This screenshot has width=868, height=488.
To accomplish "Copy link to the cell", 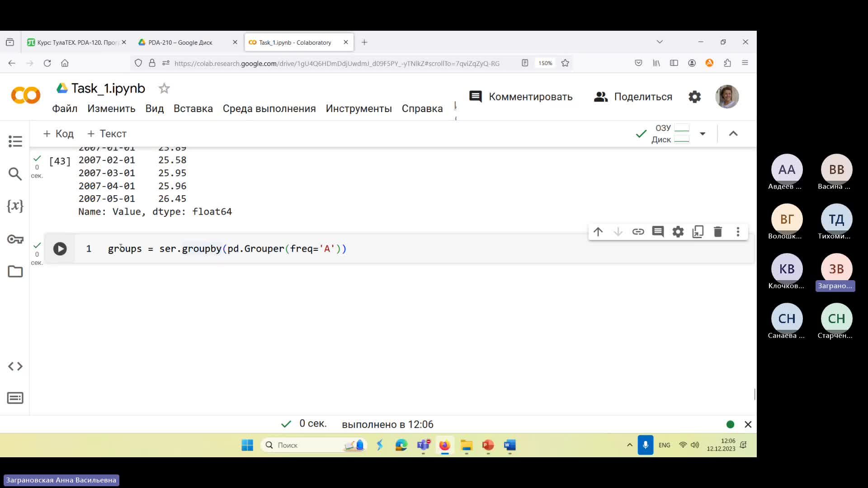I will (638, 232).
